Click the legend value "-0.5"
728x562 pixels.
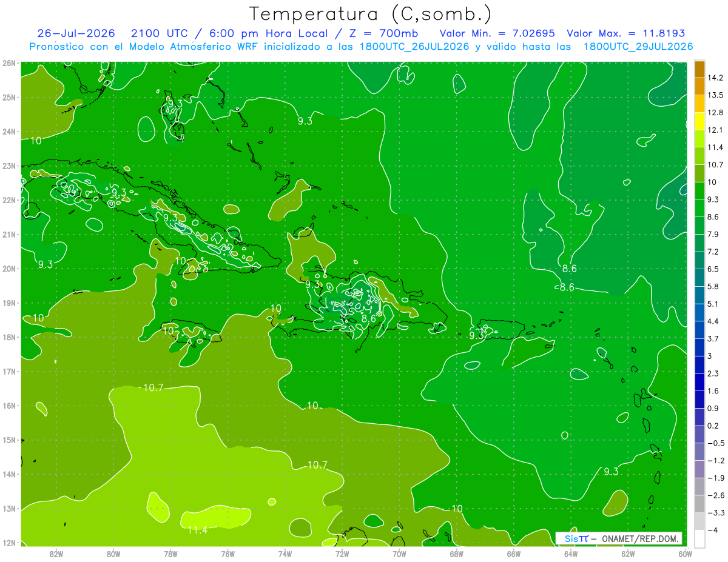click(715, 443)
